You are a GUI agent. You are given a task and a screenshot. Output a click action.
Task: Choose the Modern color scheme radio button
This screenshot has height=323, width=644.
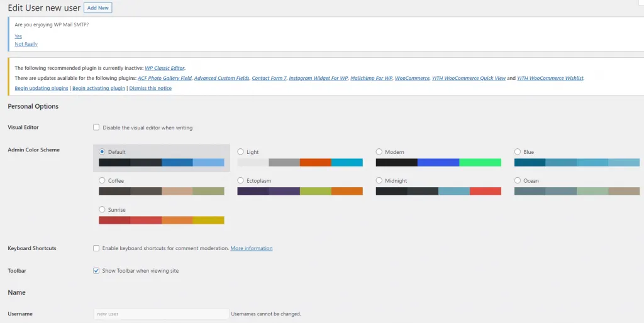click(379, 152)
